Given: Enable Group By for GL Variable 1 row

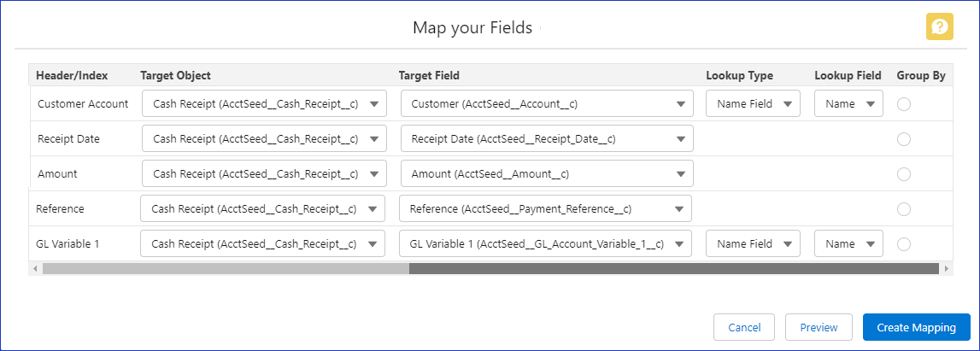Looking at the screenshot, I should (x=904, y=244).
